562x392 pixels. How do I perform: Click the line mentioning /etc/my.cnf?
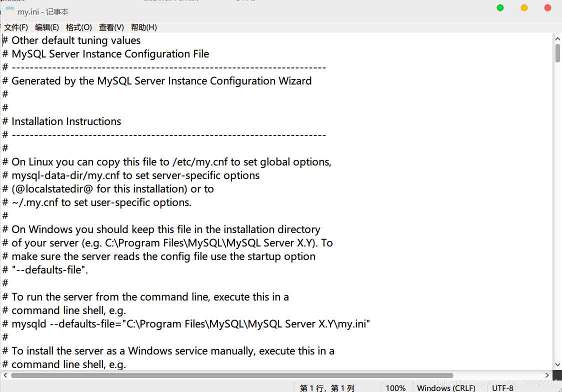(166, 162)
